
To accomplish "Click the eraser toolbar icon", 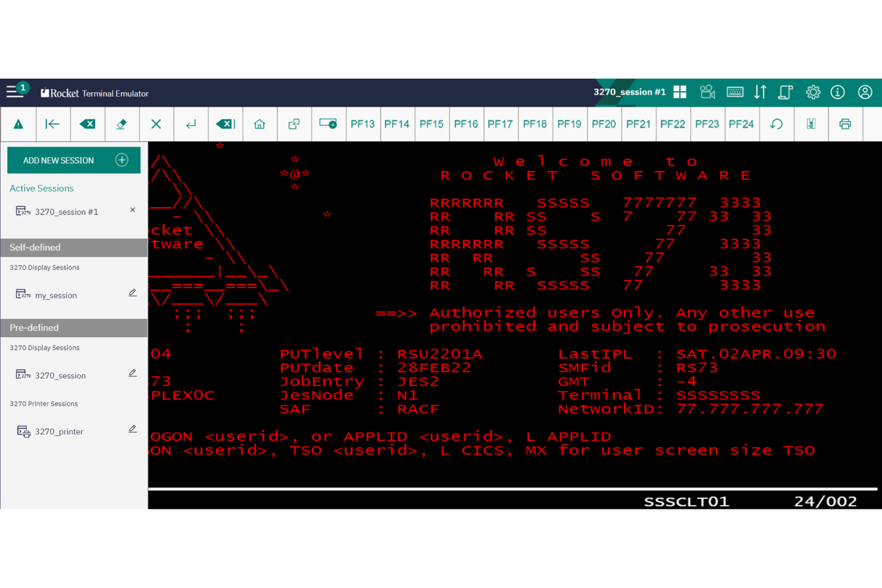I will click(x=122, y=124).
